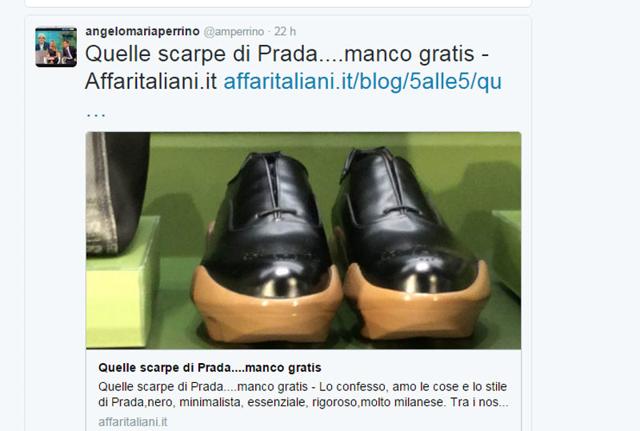Click the truncated ellipsis below the link
This screenshot has height=431, width=640.
pos(96,114)
